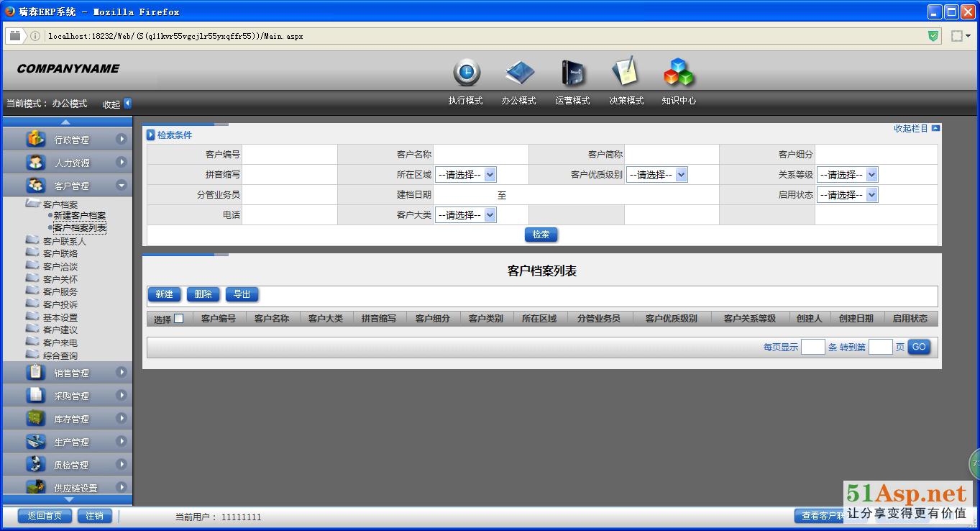The width and height of the screenshot is (980, 531).
Task: Select 客户联系人 in the sidebar menu
Action: (64, 241)
